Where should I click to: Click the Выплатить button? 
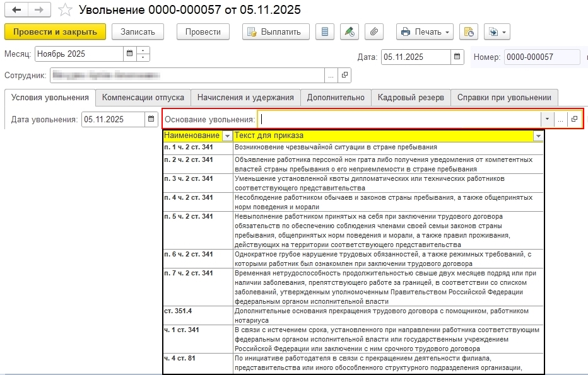click(x=276, y=32)
